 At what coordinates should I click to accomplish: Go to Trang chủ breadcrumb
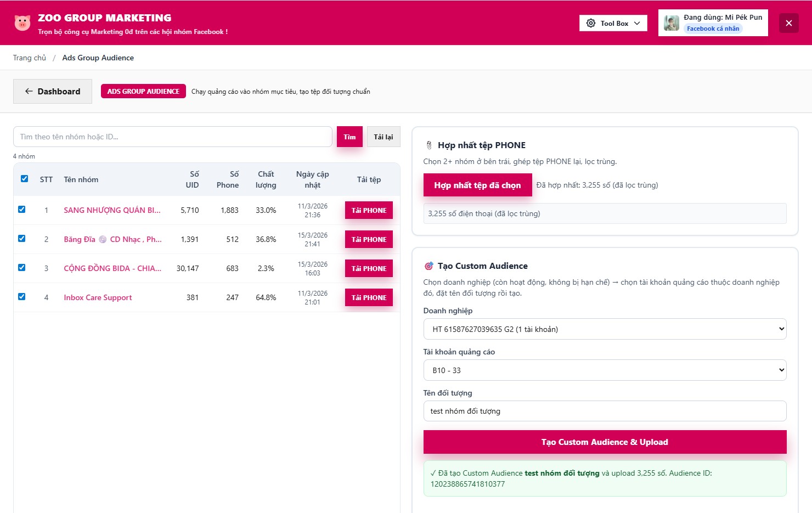click(x=30, y=58)
